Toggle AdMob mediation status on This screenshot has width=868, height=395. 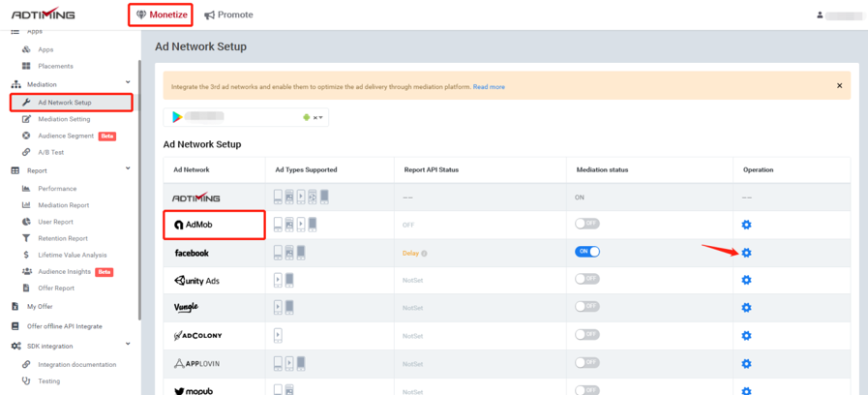586,224
